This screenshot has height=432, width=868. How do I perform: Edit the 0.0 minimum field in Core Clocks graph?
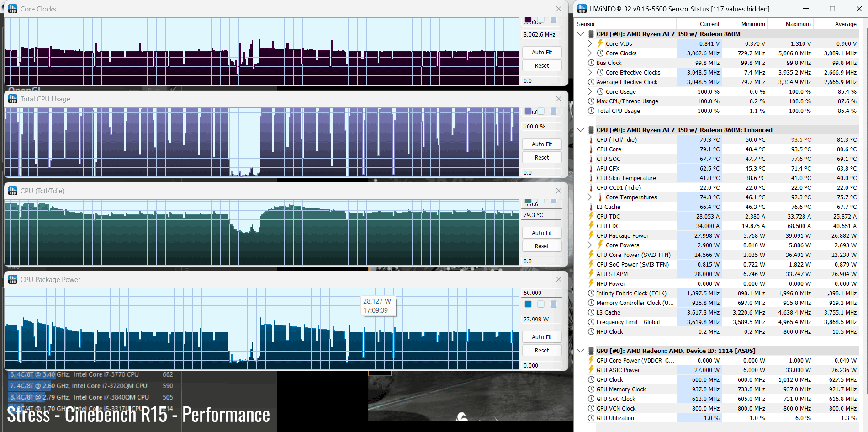click(542, 80)
